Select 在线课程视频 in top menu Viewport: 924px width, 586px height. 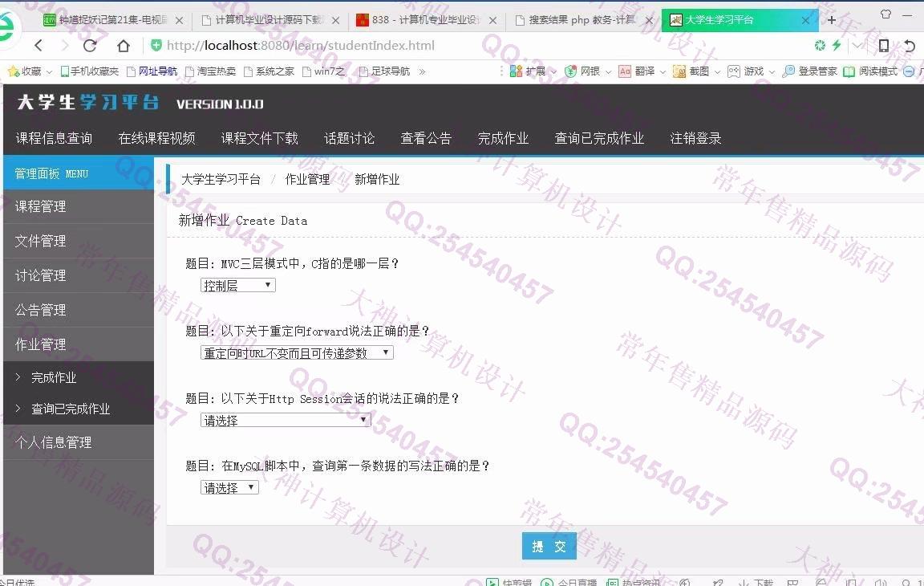pos(156,138)
